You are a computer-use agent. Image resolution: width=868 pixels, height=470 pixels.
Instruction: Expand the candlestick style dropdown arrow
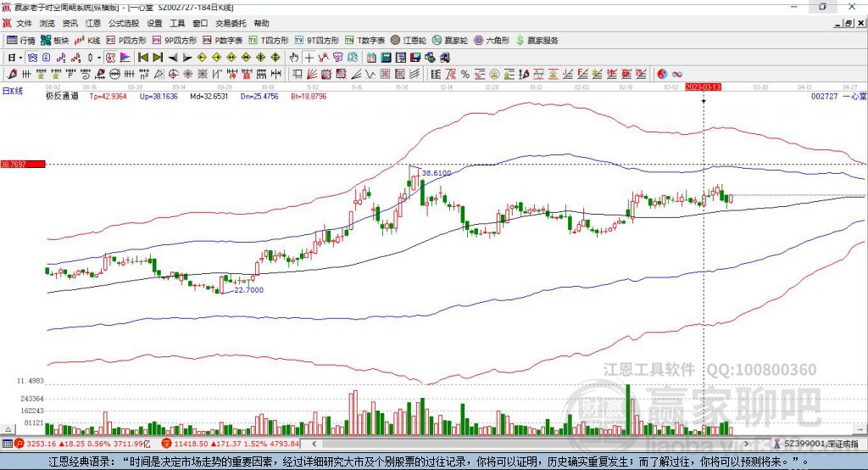click(99, 58)
